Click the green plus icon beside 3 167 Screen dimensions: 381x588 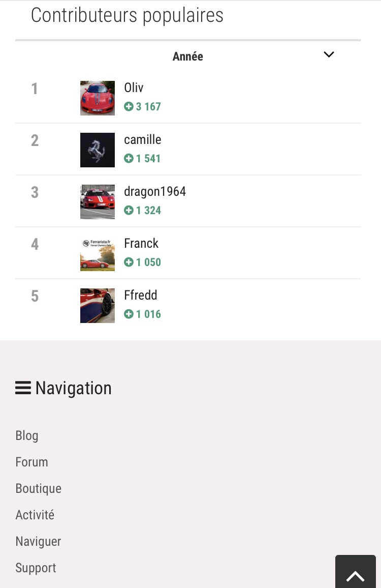pyautogui.click(x=129, y=107)
